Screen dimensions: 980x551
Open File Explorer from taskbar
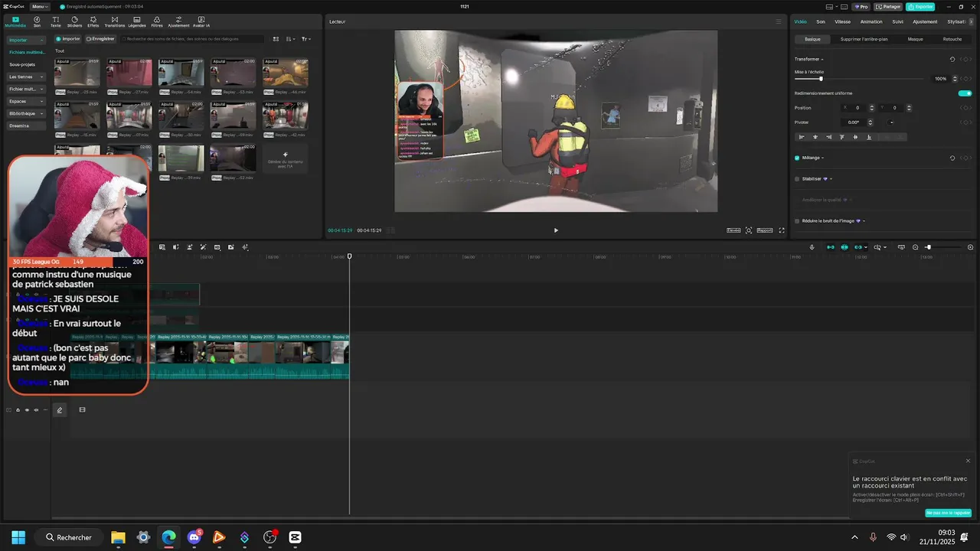tap(118, 537)
